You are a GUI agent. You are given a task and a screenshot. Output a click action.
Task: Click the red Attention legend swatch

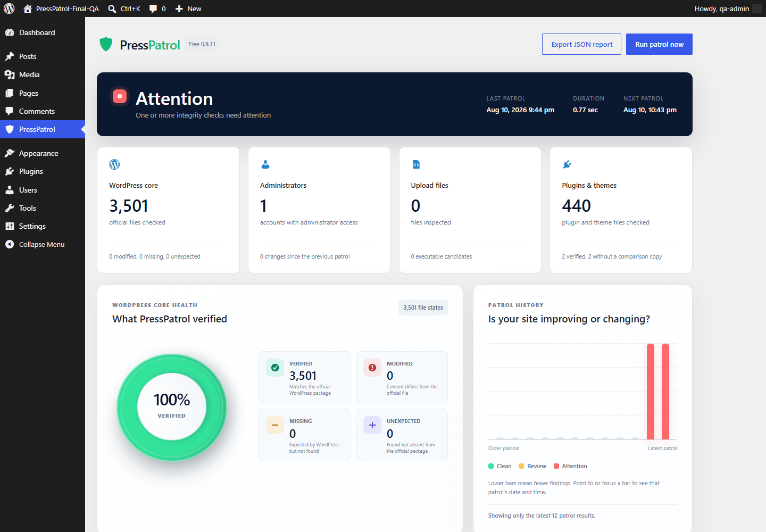pyautogui.click(x=556, y=466)
